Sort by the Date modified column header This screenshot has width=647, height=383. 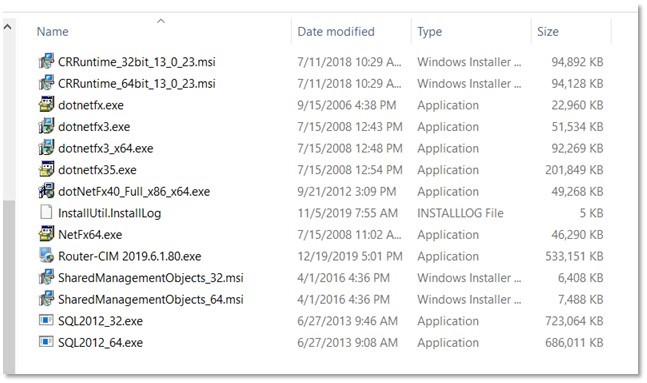click(x=336, y=32)
